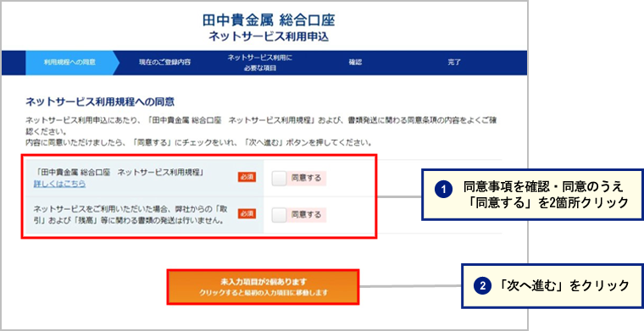Select the 利用規程への同意 step tab

click(69, 63)
